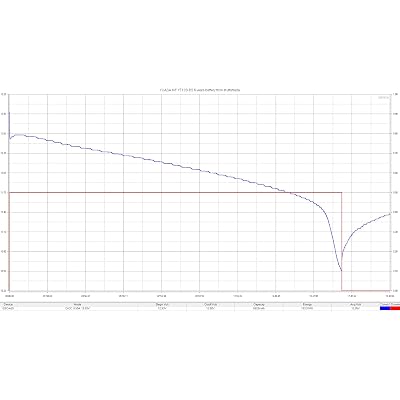400x400 pixels.
Task: Click the capacity value in data row
Action: [x=259, y=309]
